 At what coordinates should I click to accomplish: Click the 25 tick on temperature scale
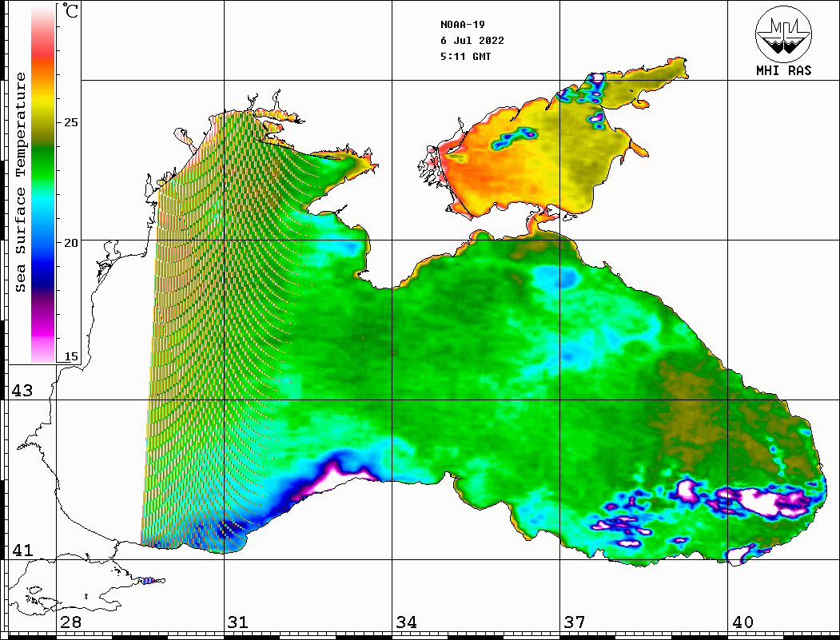coord(70,122)
